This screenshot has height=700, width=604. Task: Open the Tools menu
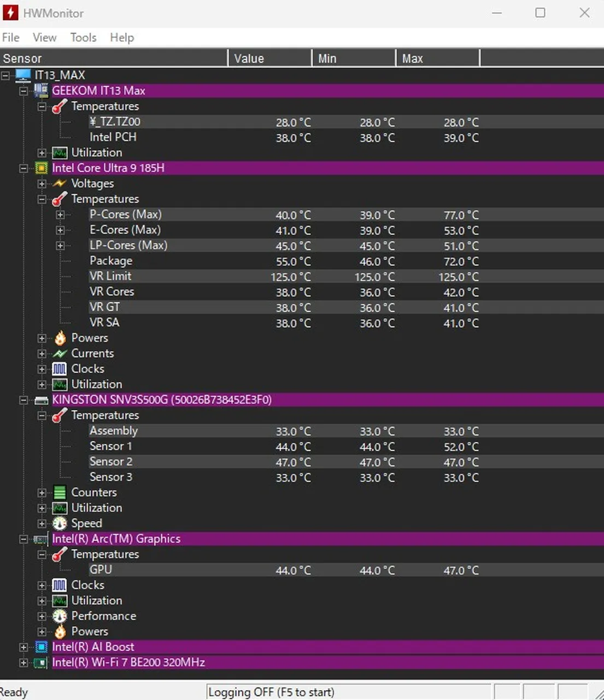coord(83,37)
